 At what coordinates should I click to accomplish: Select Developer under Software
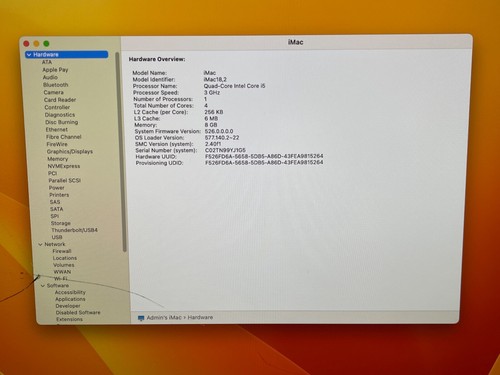[68, 306]
